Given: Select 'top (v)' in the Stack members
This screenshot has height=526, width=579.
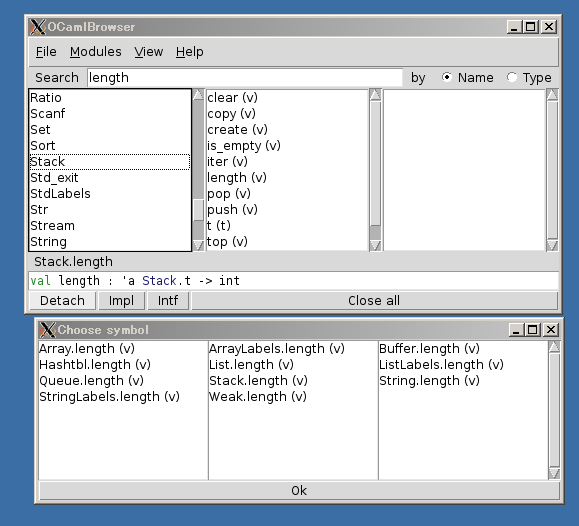Looking at the screenshot, I should click(287, 242).
